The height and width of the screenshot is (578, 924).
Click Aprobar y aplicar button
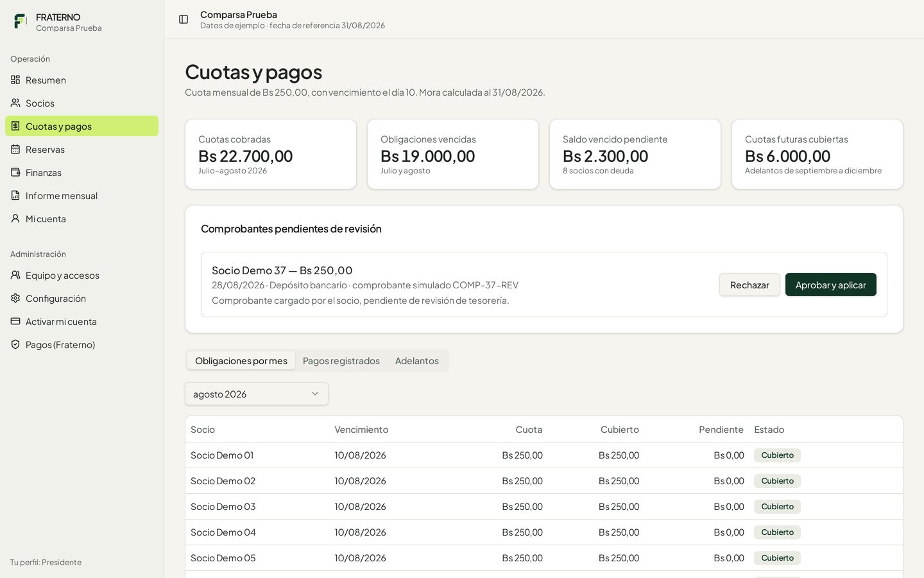(831, 285)
